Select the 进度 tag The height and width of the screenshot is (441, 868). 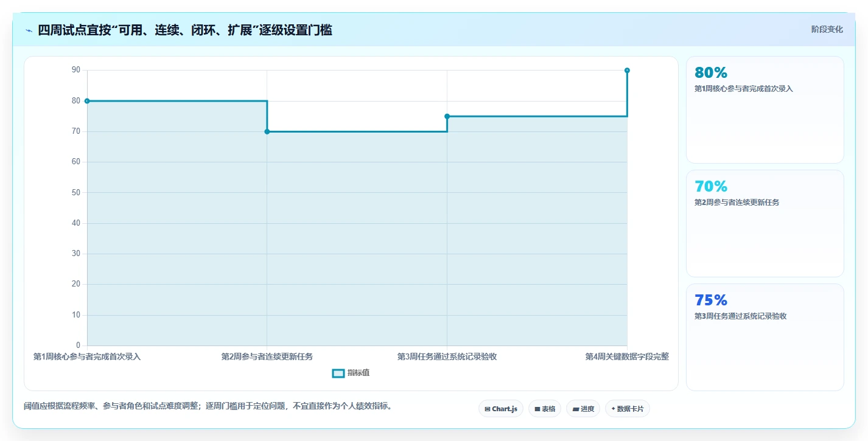583,409
